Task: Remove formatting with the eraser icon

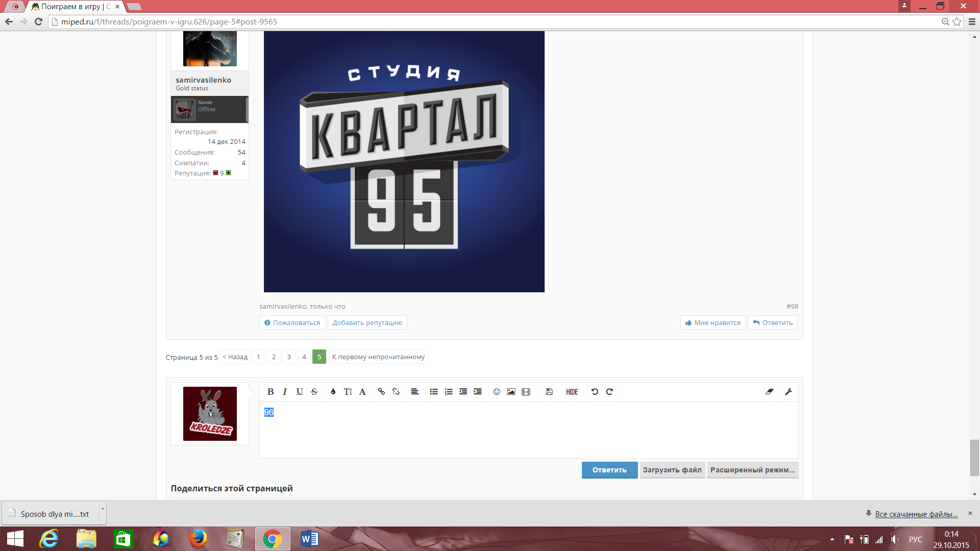Action: pos(769,392)
